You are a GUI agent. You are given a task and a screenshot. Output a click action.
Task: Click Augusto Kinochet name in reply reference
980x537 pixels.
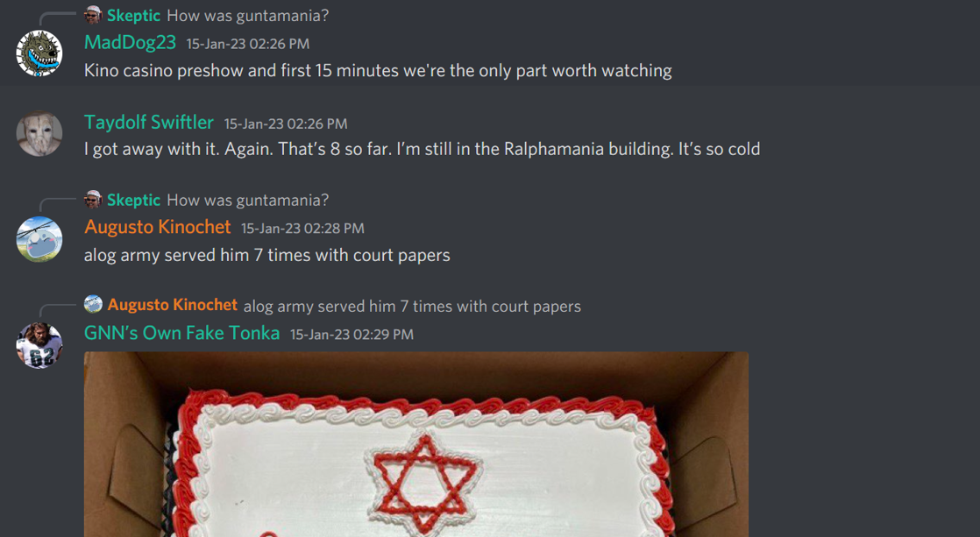pyautogui.click(x=173, y=306)
